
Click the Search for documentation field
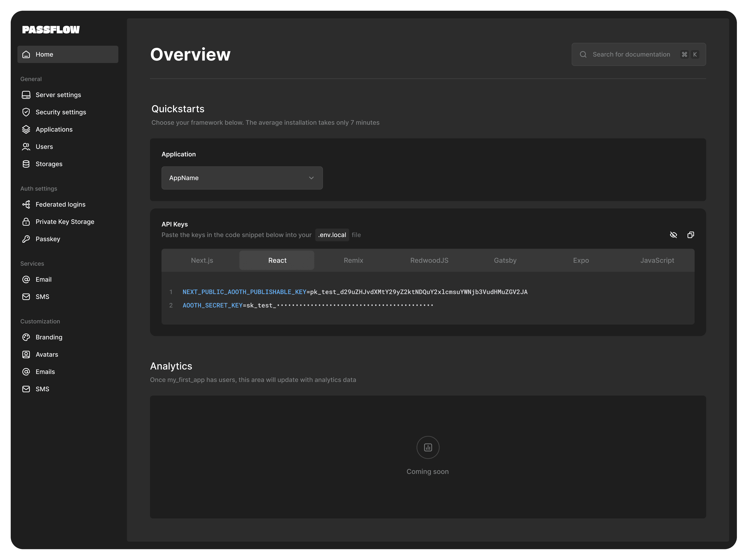tap(631, 54)
